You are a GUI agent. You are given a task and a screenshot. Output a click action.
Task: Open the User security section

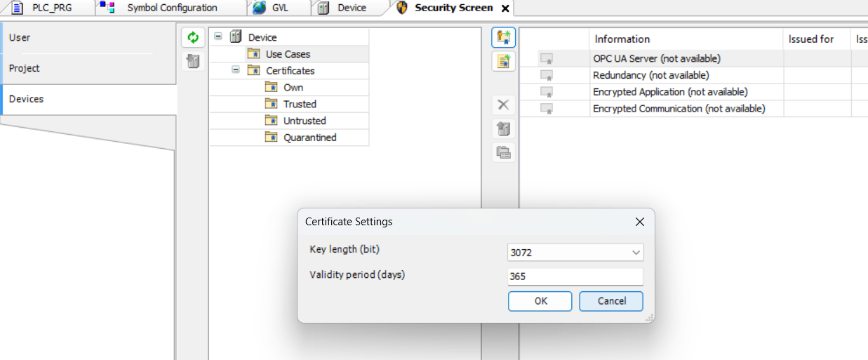point(88,38)
